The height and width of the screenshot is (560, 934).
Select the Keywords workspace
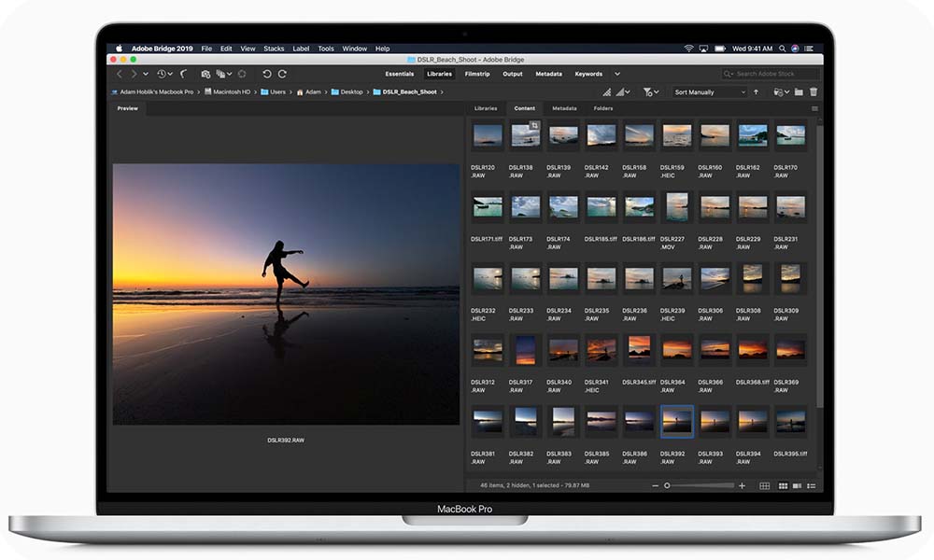(588, 74)
